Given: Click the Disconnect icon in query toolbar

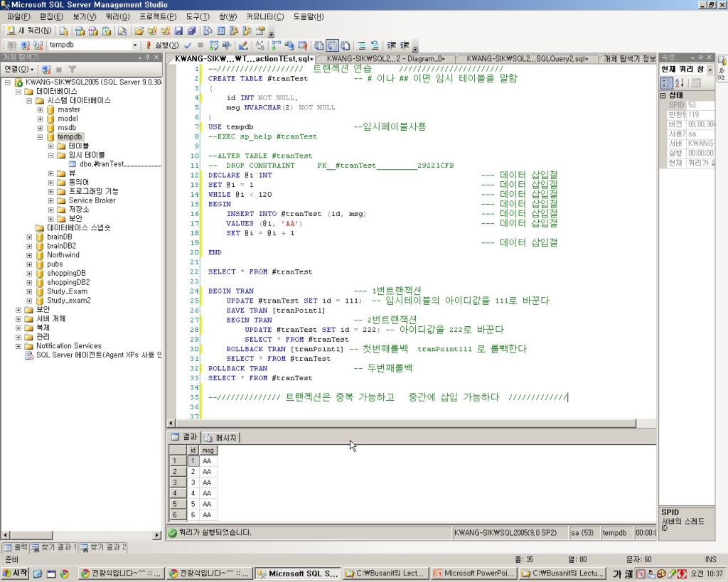Looking at the screenshot, I should point(26,45).
